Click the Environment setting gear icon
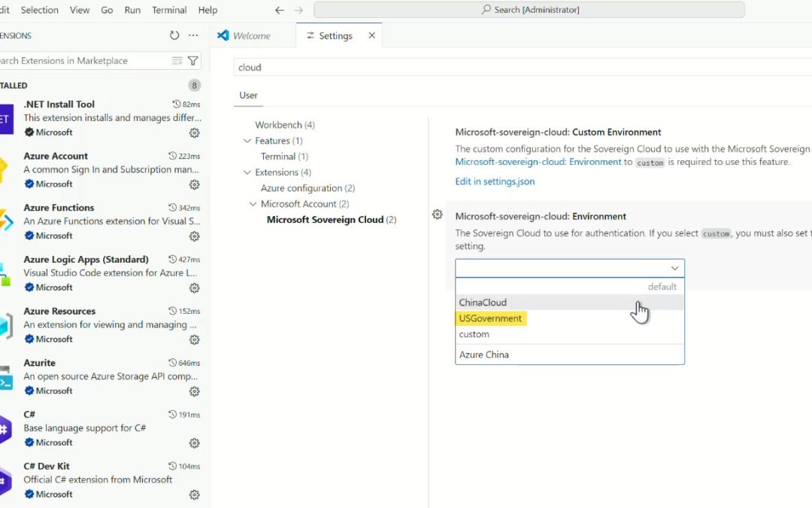The image size is (812, 508). (x=437, y=214)
